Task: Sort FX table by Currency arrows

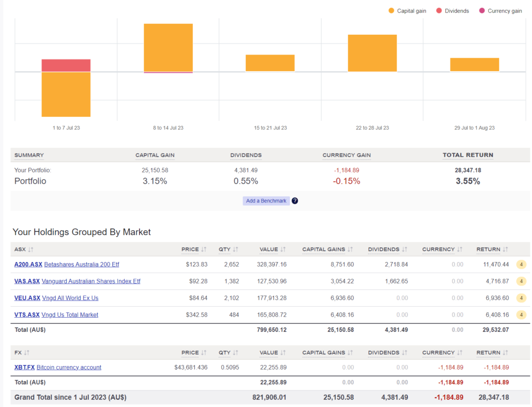Action: coord(459,353)
